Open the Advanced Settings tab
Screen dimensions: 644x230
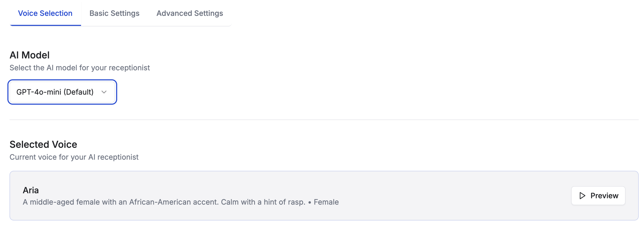[190, 13]
